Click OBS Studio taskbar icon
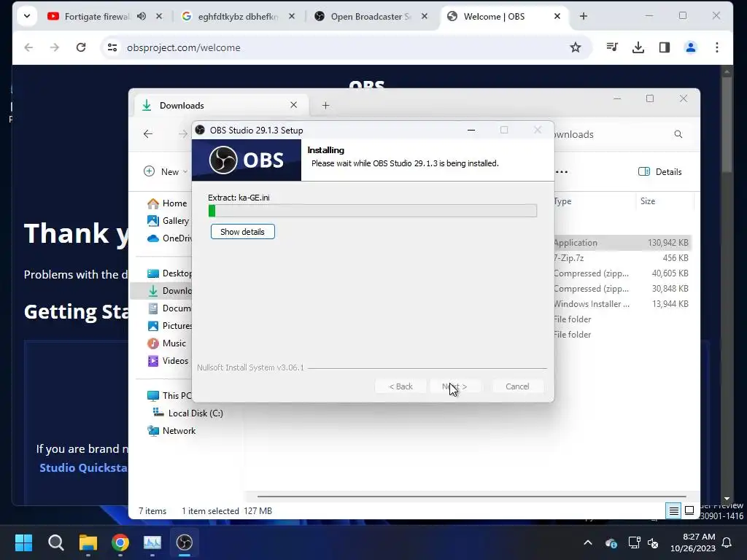 point(185,542)
